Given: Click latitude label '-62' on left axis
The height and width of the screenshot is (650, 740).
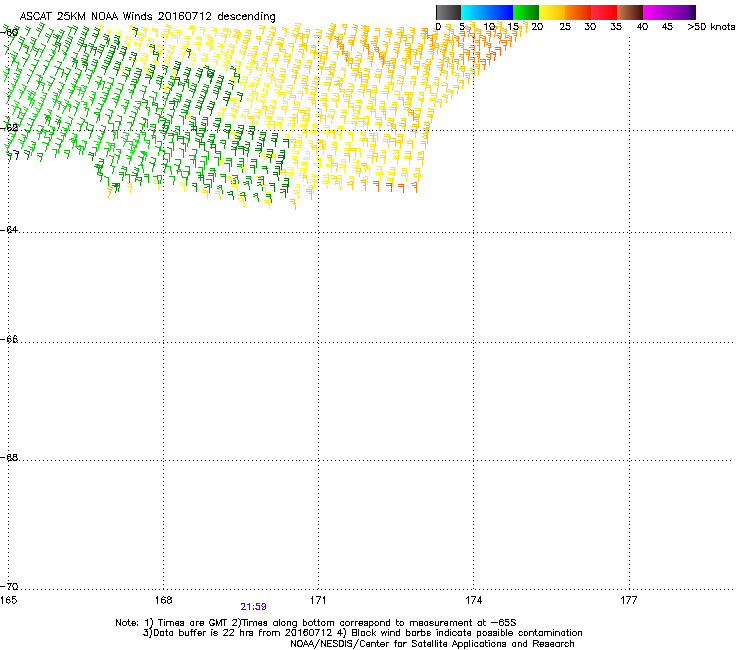Looking at the screenshot, I should click(x=9, y=127).
